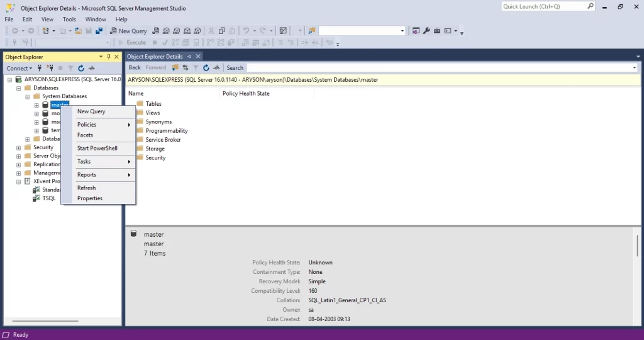
Task: Click the Disconnect plug icon in Object Explorer
Action: 50,68
